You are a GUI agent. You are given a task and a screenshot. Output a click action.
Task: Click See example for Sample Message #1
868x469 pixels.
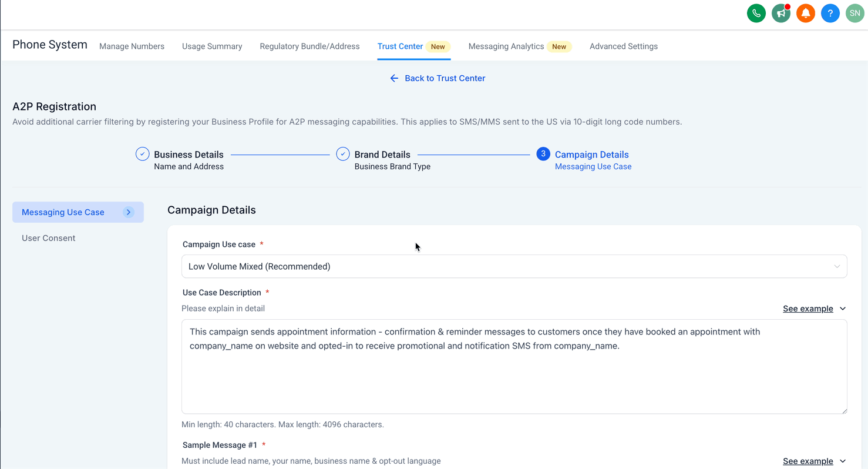point(808,461)
